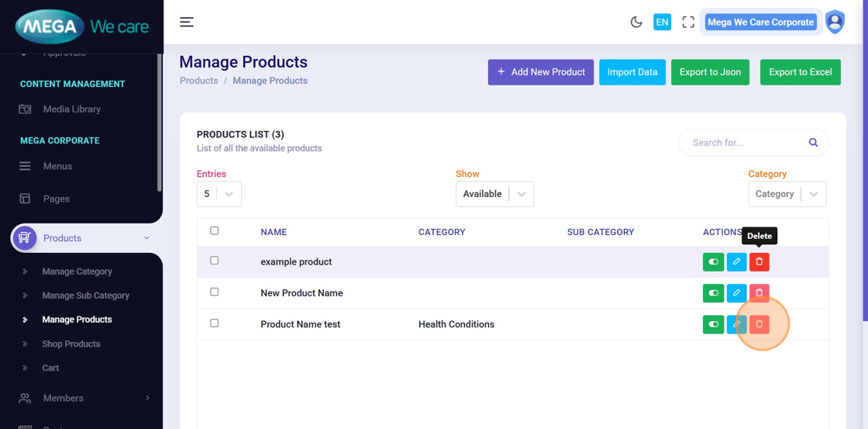Click the hamburger menu toggle icon
The height and width of the screenshot is (429, 868).
coord(187,22)
